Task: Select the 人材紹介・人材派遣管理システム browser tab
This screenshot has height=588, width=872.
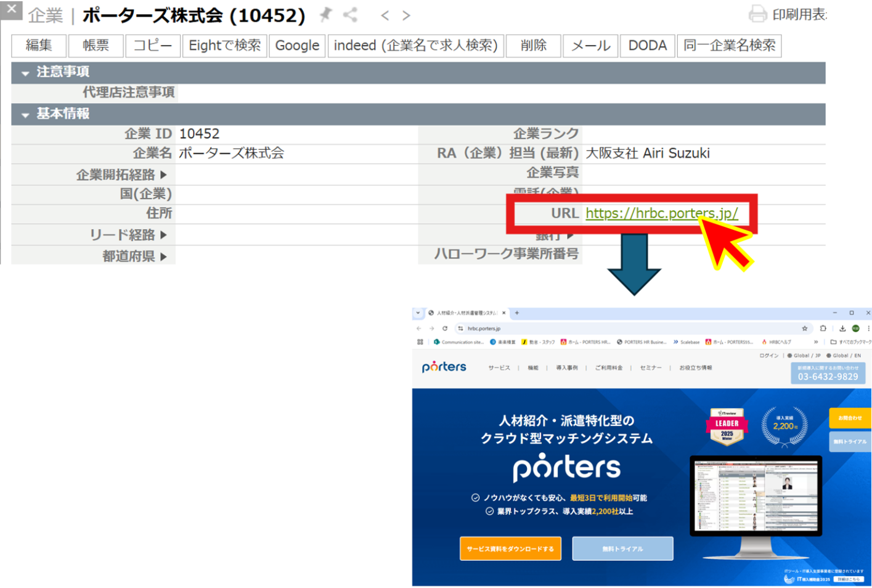Action: coord(467,313)
